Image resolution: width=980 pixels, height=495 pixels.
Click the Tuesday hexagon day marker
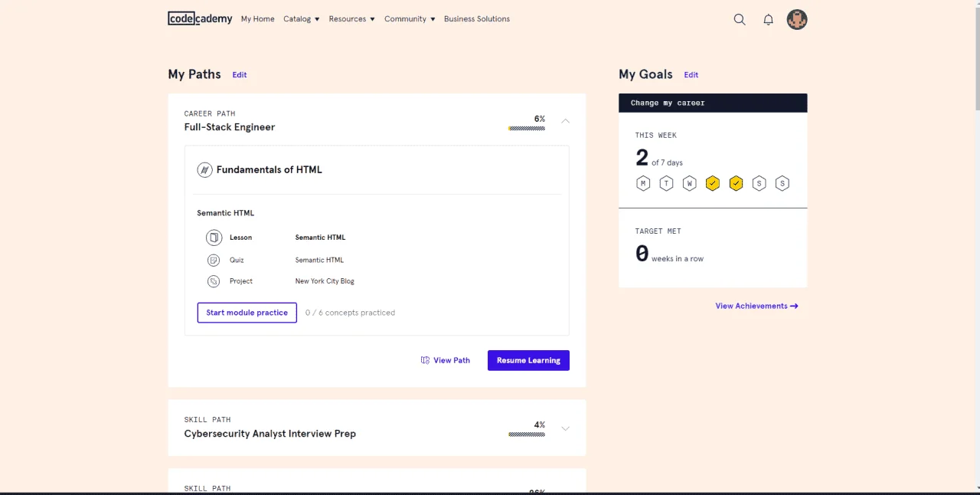coord(667,183)
